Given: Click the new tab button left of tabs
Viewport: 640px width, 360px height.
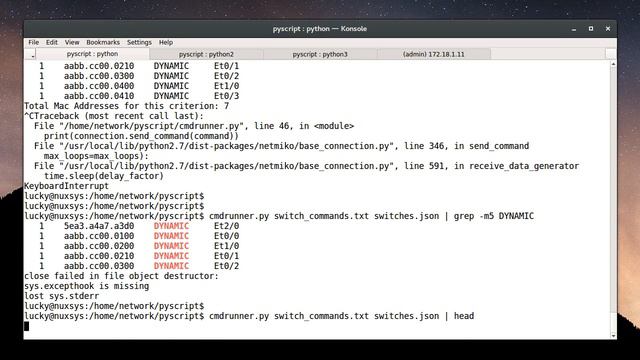Looking at the screenshot, I should [x=31, y=54].
